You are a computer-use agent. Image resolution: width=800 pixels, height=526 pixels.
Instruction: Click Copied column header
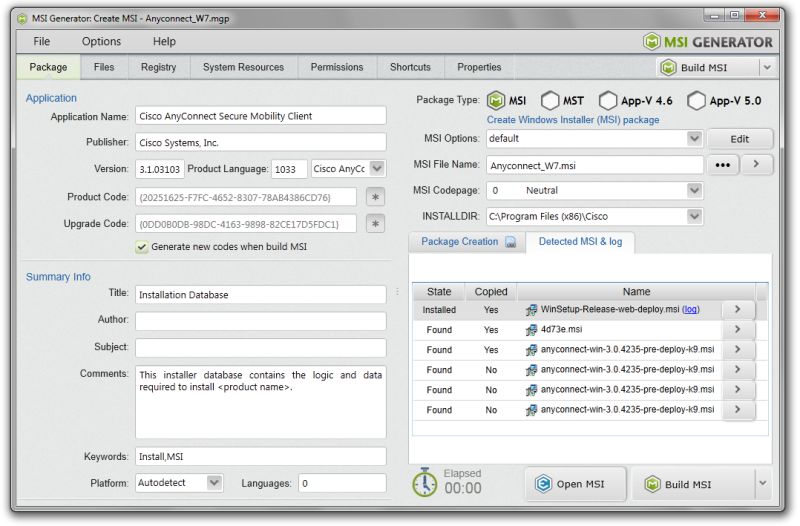(491, 291)
